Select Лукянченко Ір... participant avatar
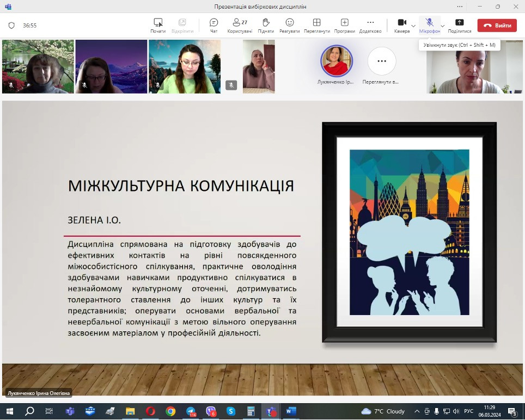The height and width of the screenshot is (420, 525). coord(336,61)
